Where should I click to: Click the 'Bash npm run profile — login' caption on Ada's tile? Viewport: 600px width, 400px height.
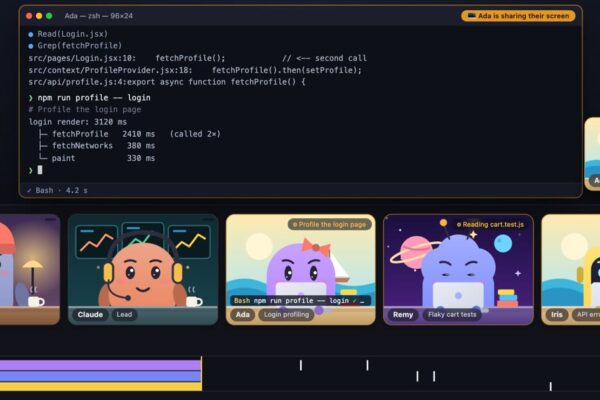(300, 301)
